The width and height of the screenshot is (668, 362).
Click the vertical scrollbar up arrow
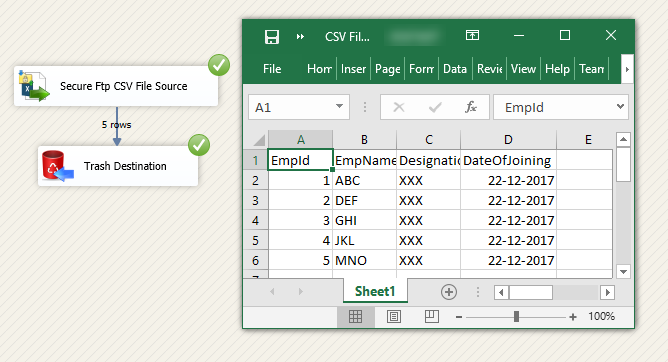623,139
